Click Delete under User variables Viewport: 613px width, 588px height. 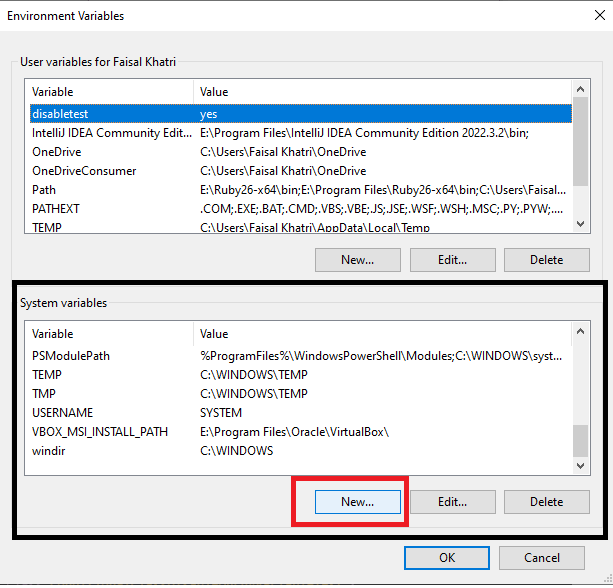point(547,260)
